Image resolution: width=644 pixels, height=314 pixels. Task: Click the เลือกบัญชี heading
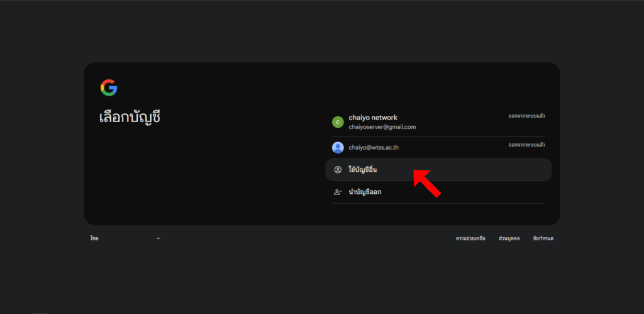point(130,118)
